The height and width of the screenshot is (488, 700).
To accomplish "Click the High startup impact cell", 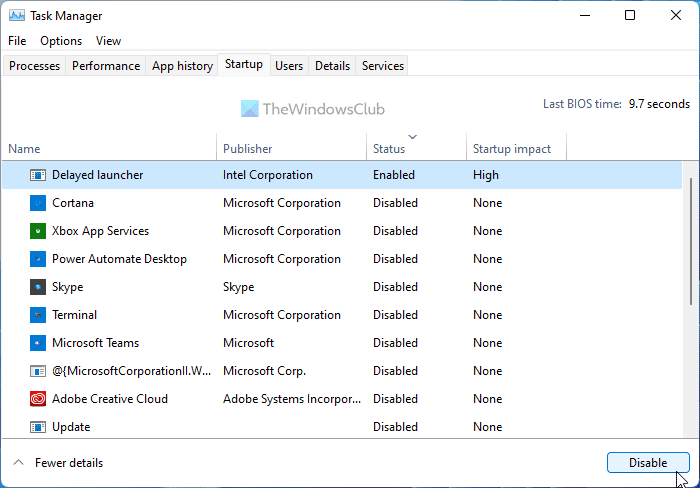I will click(486, 175).
